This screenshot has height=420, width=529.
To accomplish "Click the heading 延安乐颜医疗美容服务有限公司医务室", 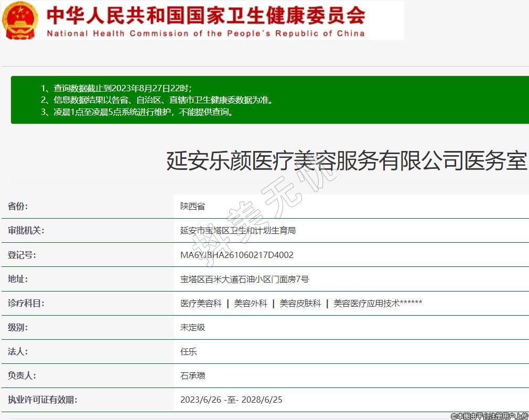I will (346, 161).
